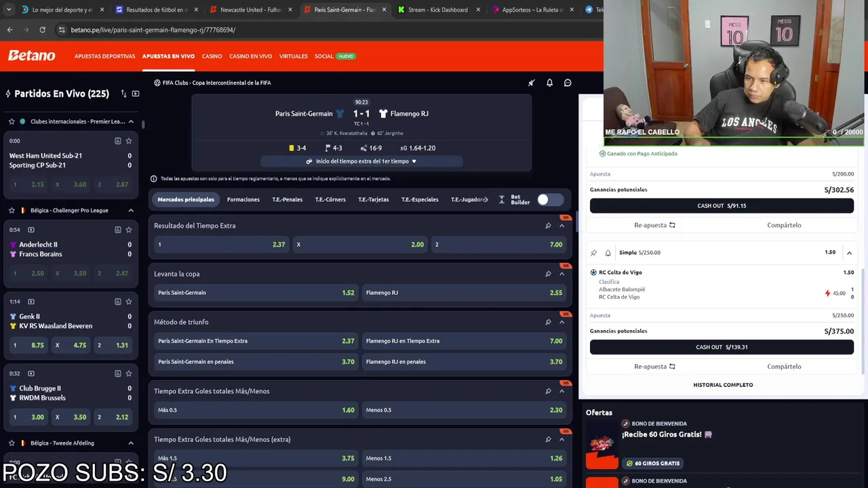This screenshot has height=488, width=868.
Task: Bet on Flamengo RJ en penales 3.70
Action: [x=464, y=362]
